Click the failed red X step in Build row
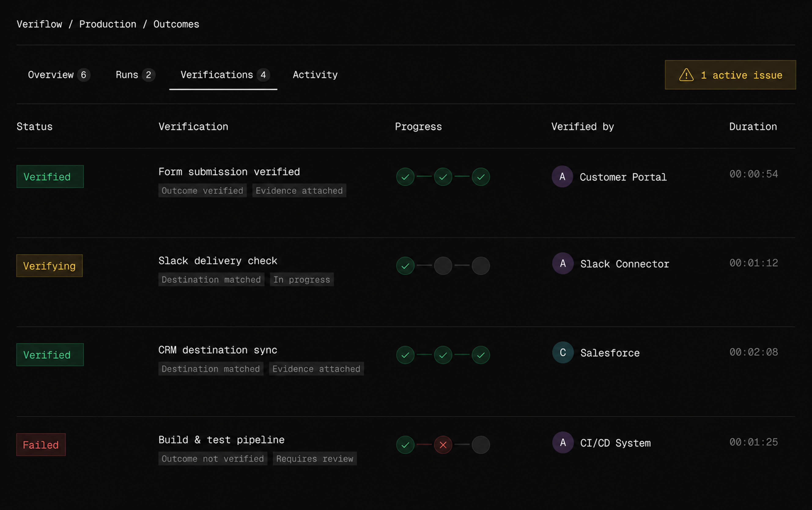 point(443,445)
